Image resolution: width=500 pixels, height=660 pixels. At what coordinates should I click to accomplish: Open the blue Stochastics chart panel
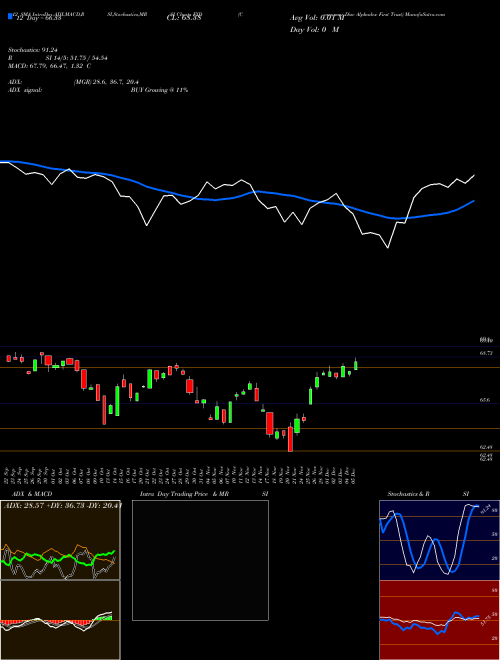coord(439,540)
